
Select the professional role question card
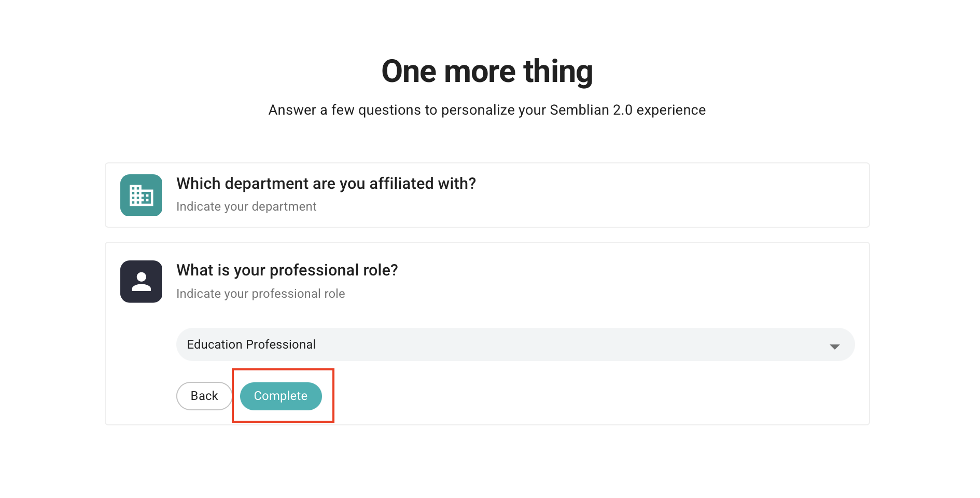[487, 332]
